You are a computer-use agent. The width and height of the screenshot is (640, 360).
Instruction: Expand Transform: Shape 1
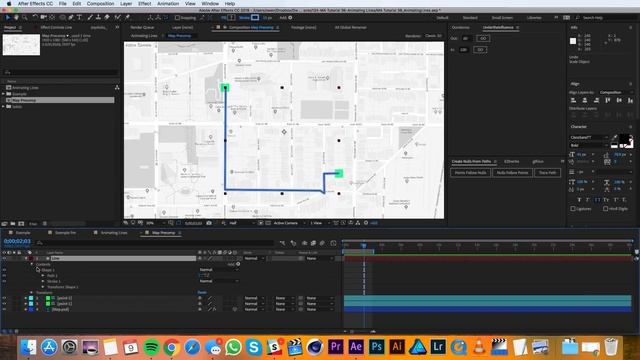[43, 287]
